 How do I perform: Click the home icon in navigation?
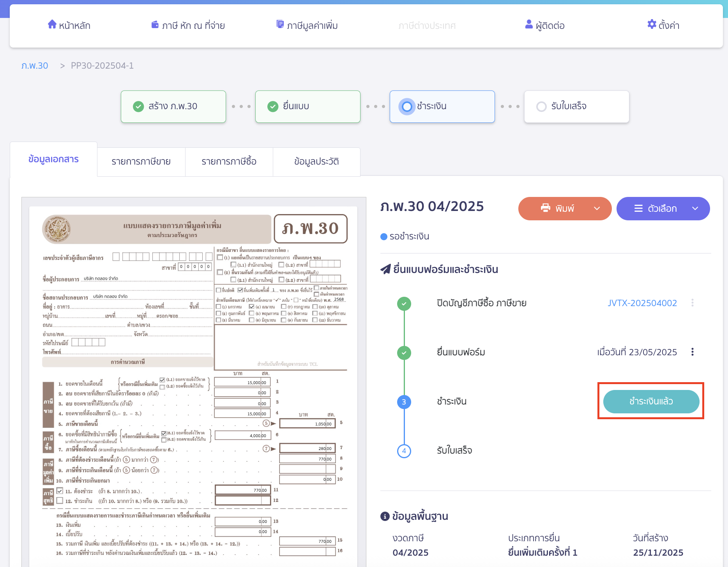click(x=52, y=25)
